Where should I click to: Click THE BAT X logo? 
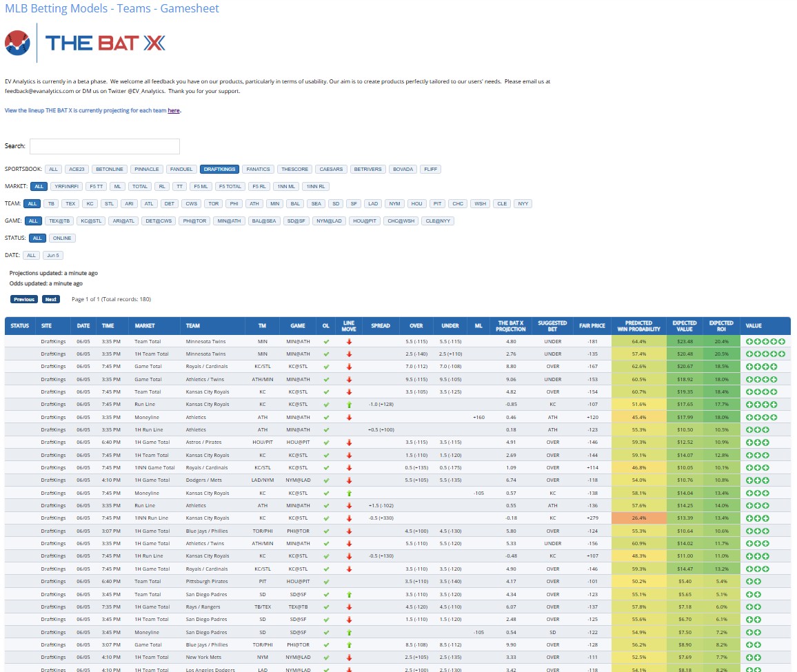85,43
